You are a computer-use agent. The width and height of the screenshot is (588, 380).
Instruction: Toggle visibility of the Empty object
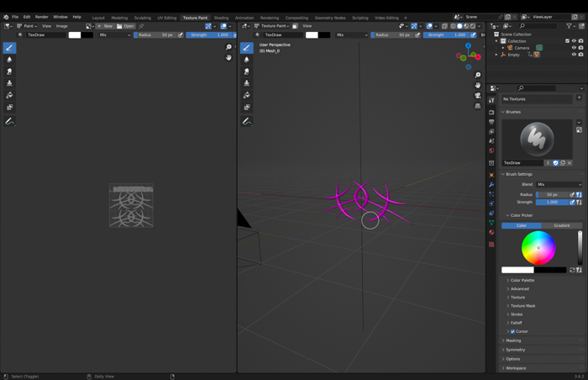(x=574, y=55)
